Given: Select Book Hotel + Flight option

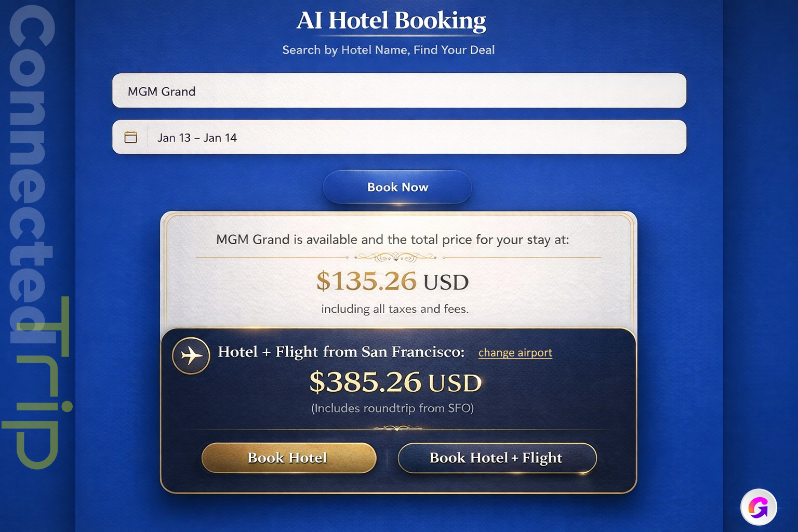Looking at the screenshot, I should click(x=497, y=458).
